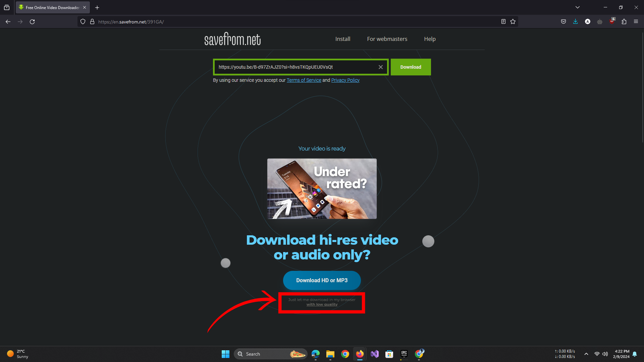Clear the URL field with the X icon
This screenshot has width=644, height=362.
[380, 67]
